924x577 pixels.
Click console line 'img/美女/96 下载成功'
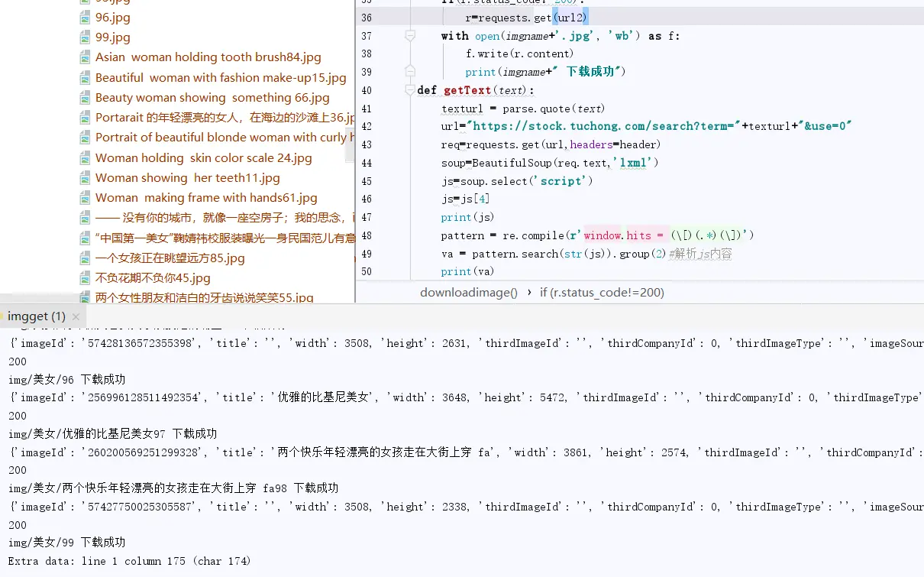click(67, 379)
